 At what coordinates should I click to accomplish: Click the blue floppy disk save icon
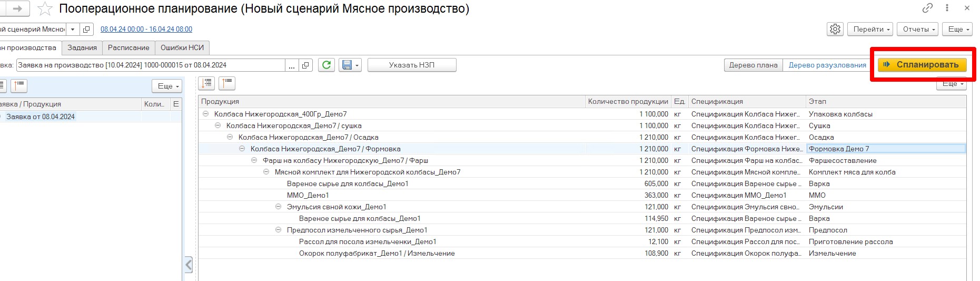(347, 65)
